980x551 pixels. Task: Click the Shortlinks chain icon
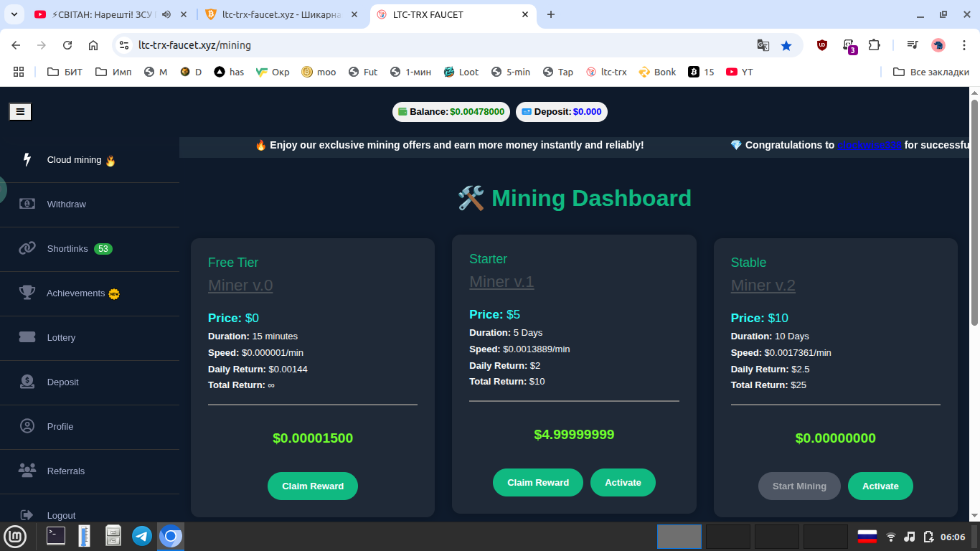(x=27, y=248)
